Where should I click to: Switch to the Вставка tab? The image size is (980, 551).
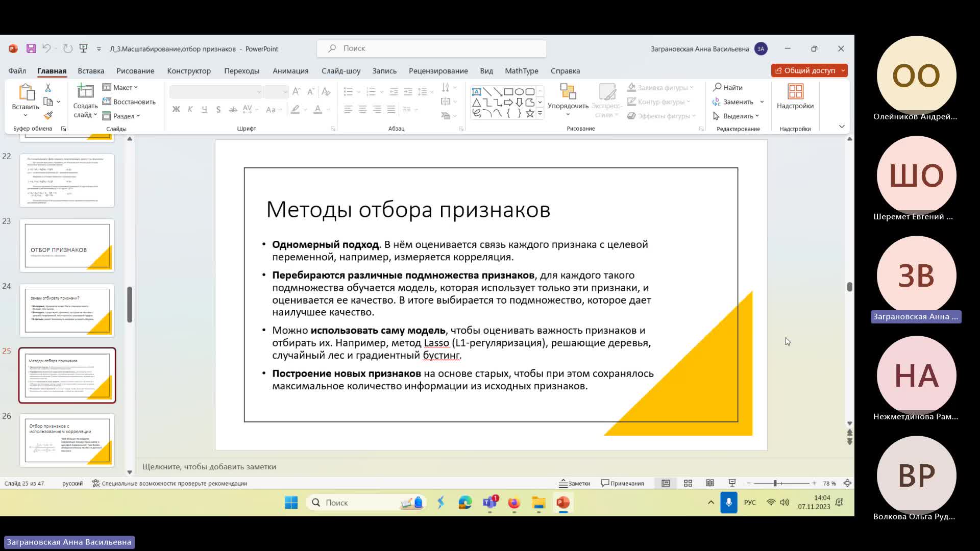click(x=91, y=71)
